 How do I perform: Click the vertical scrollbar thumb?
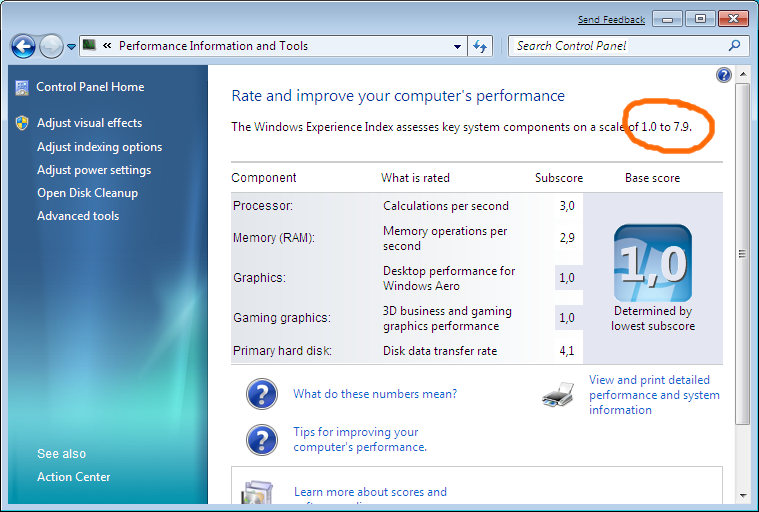coord(742,254)
